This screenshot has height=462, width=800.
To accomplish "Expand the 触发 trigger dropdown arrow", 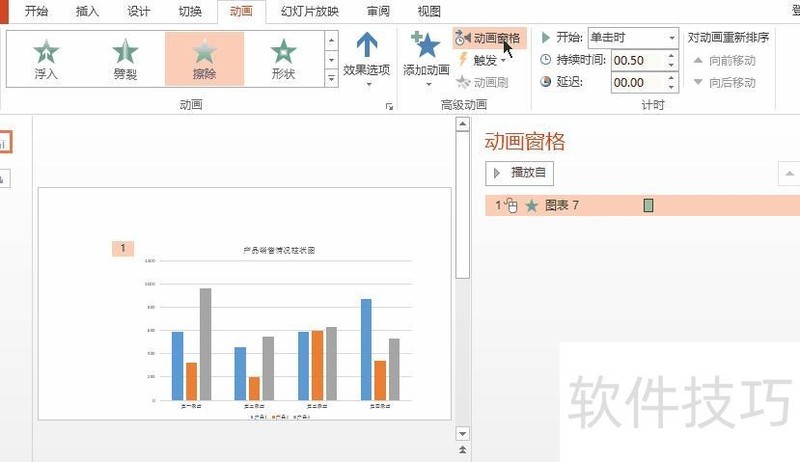I will pyautogui.click(x=504, y=61).
